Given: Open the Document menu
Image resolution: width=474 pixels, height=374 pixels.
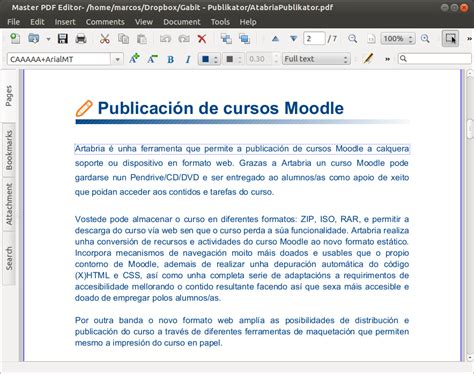Looking at the screenshot, I should pos(182,22).
